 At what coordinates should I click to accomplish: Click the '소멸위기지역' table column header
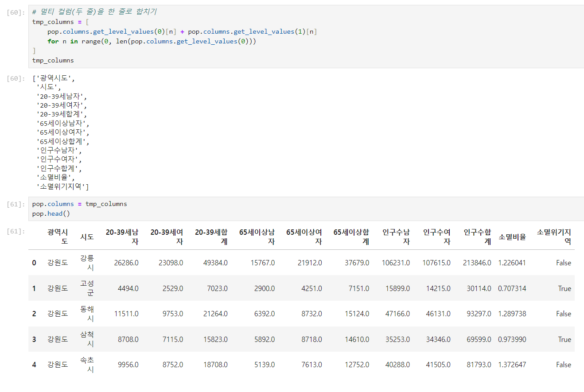point(554,237)
